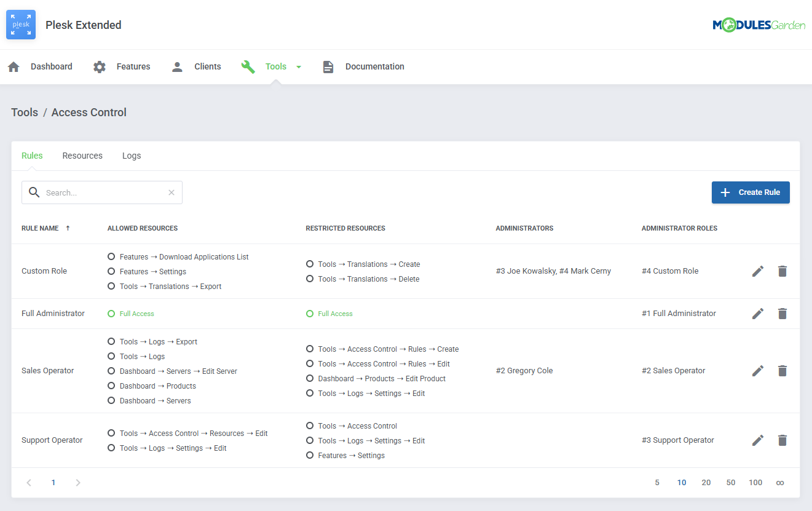Select infinite page size with the infinity icon
The image size is (812, 511).
(780, 482)
